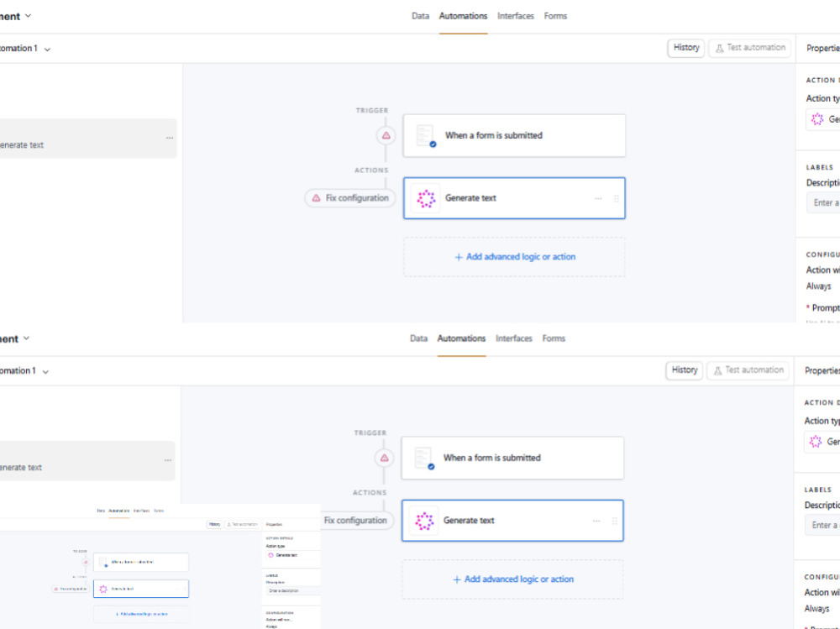Open the Data tab in the bottom copy

pyautogui.click(x=418, y=338)
